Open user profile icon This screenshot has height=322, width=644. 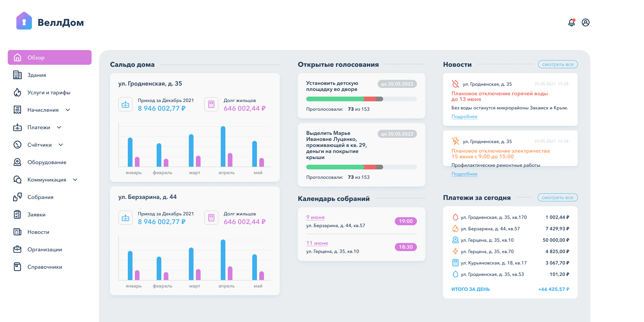pyautogui.click(x=586, y=22)
